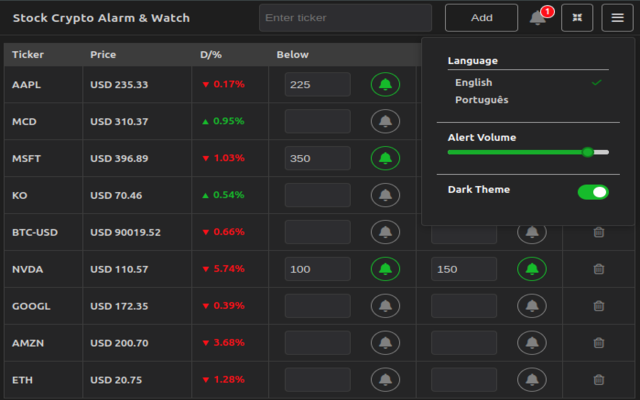Image resolution: width=640 pixels, height=400 pixels.
Task: Enable ETH below-price alarm bell
Action: point(385,380)
